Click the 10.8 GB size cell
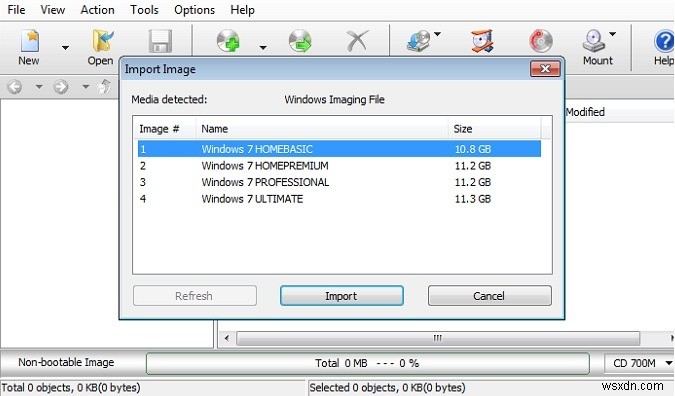 (x=473, y=149)
